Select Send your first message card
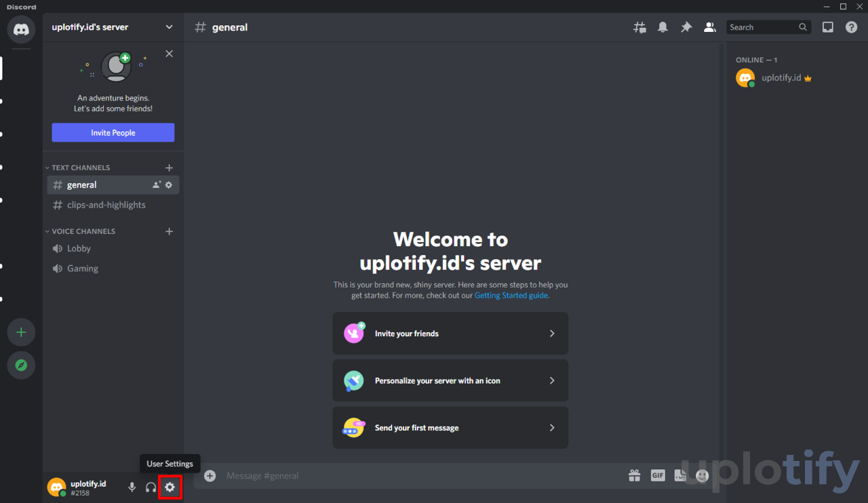 point(450,428)
